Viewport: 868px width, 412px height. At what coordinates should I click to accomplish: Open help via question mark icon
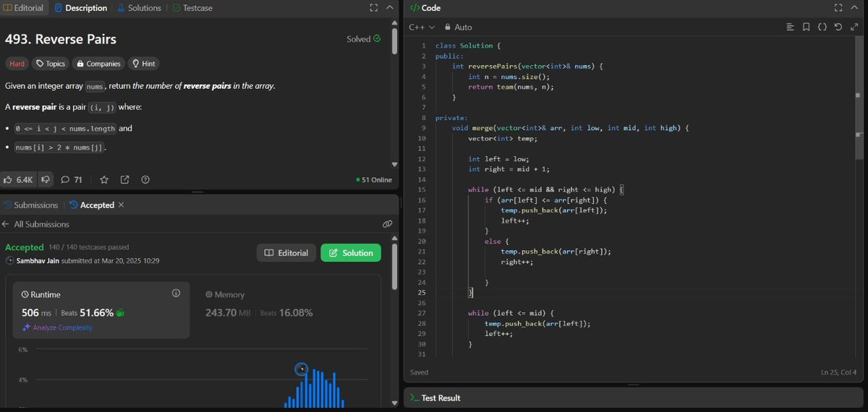145,179
